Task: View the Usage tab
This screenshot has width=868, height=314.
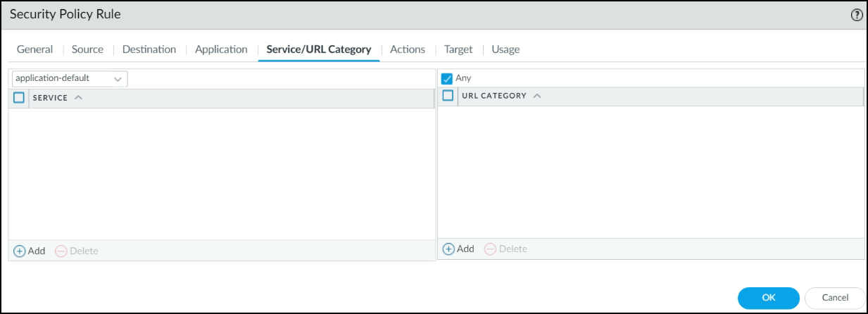Action: pyautogui.click(x=505, y=49)
